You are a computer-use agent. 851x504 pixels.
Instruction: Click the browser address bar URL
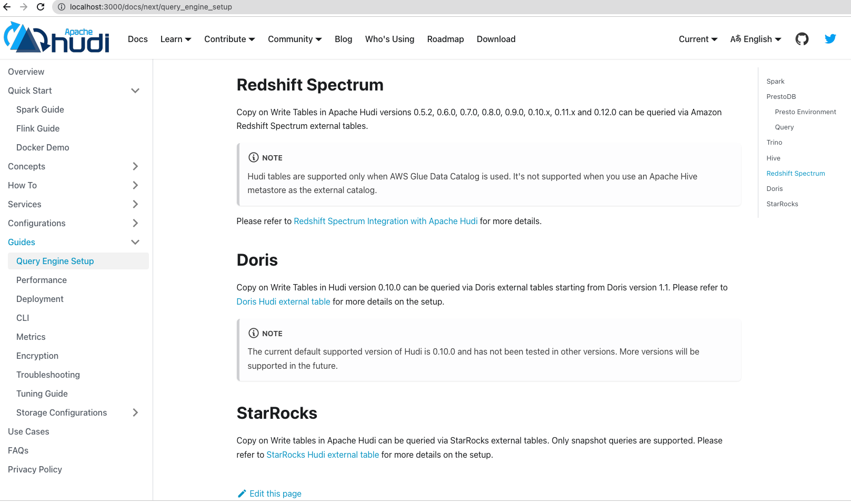(151, 7)
